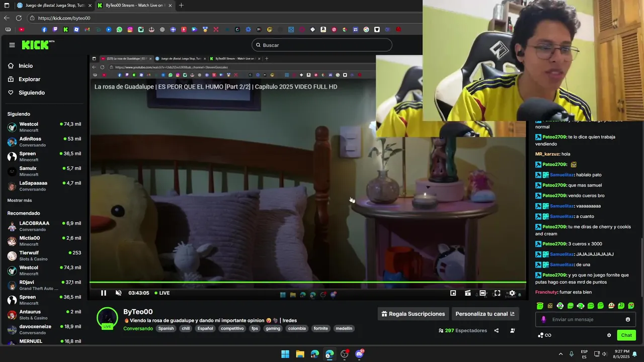Jump to LIVE in the player
The height and width of the screenshot is (362, 644).
point(162,293)
